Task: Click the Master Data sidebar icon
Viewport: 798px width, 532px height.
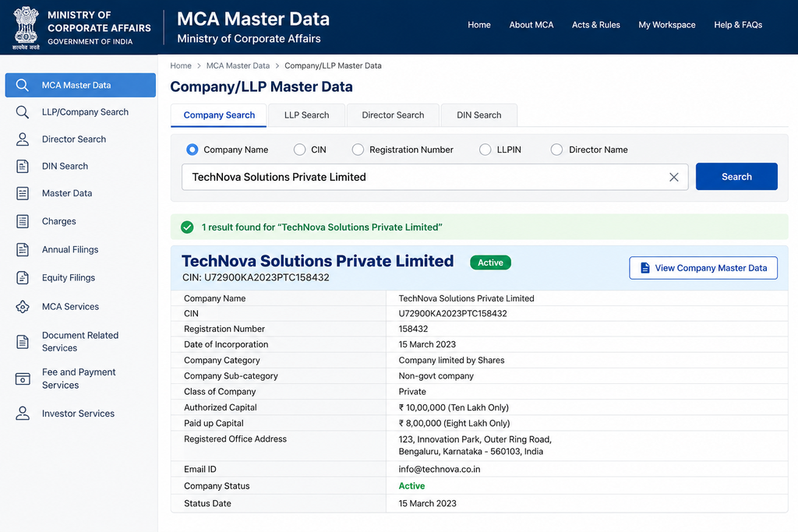Action: point(23,193)
